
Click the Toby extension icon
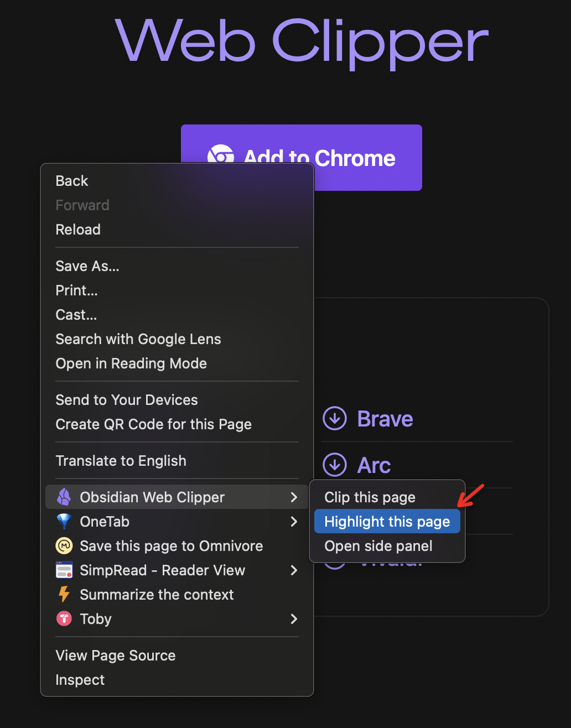pos(64,619)
